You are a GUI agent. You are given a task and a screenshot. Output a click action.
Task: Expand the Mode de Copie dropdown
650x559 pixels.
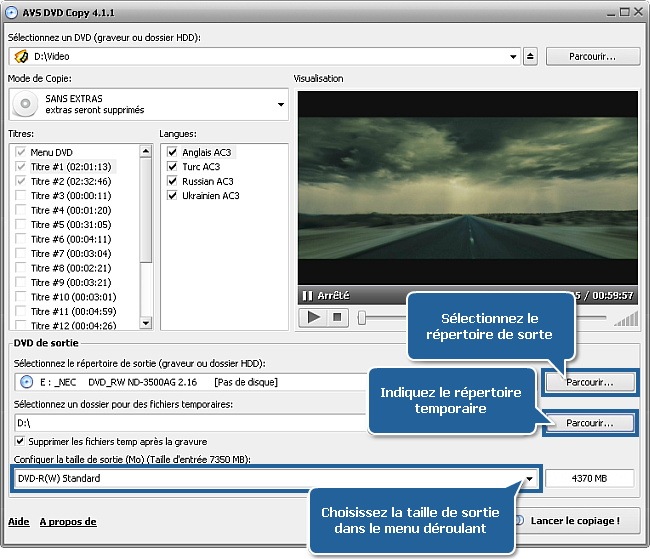[x=280, y=104]
